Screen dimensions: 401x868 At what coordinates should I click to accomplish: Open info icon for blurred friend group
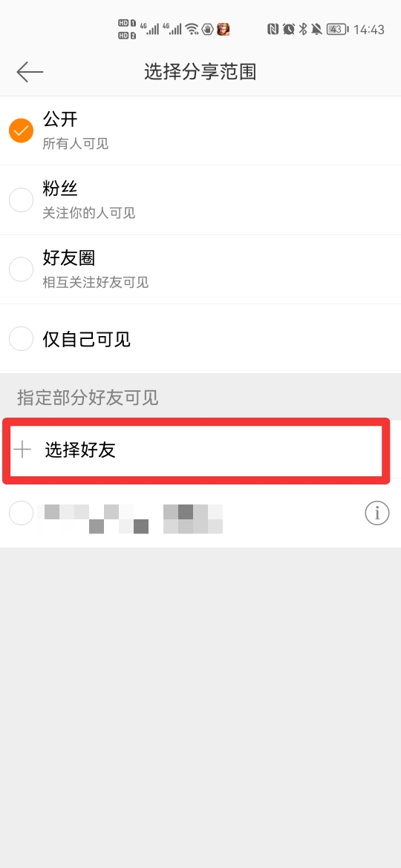[x=377, y=513]
